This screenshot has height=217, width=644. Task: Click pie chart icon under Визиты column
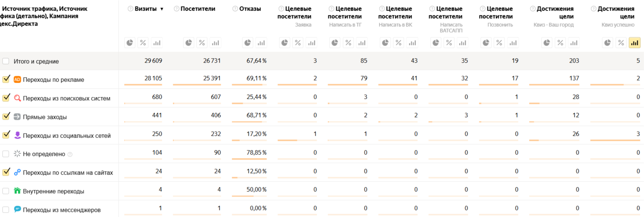pos(130,43)
